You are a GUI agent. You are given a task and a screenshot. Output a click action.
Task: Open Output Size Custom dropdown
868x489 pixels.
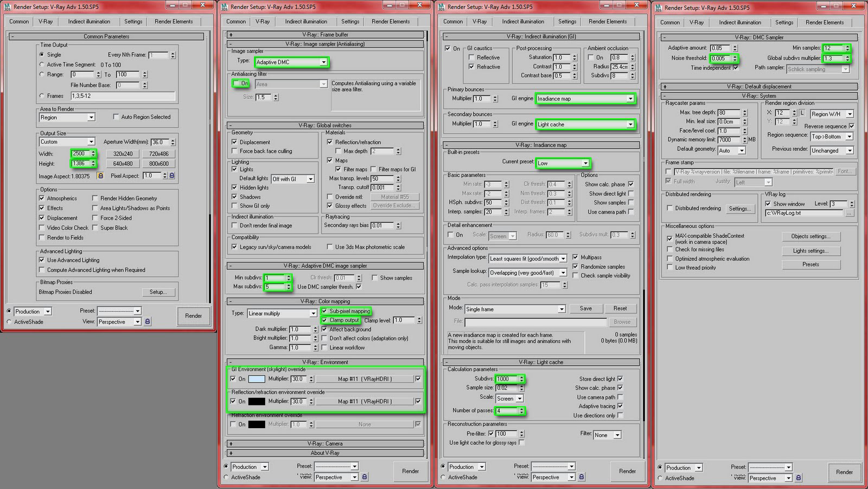click(x=67, y=142)
